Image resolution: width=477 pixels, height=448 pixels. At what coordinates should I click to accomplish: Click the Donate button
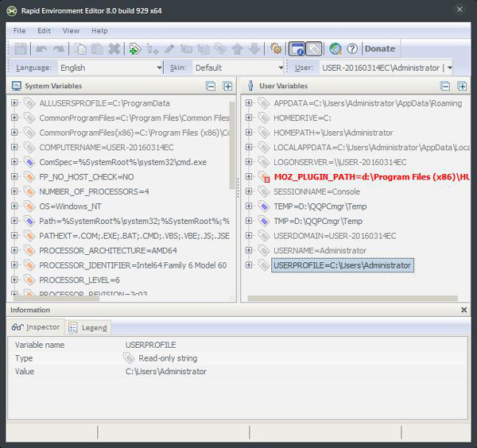coord(380,48)
